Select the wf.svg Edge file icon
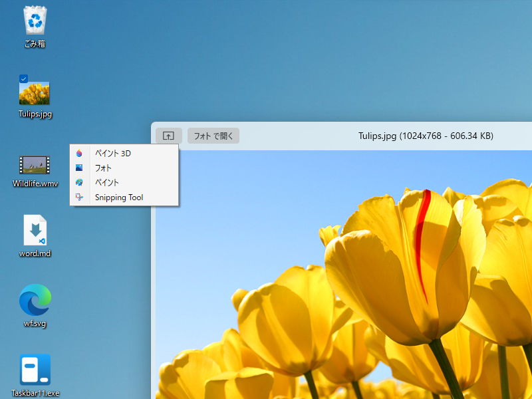The width and height of the screenshot is (532, 399). pos(35,300)
